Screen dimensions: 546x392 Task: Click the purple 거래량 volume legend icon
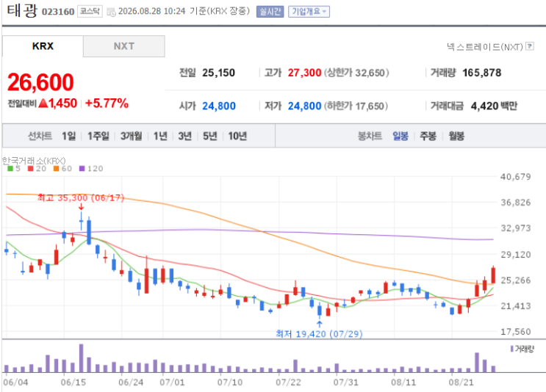512,349
